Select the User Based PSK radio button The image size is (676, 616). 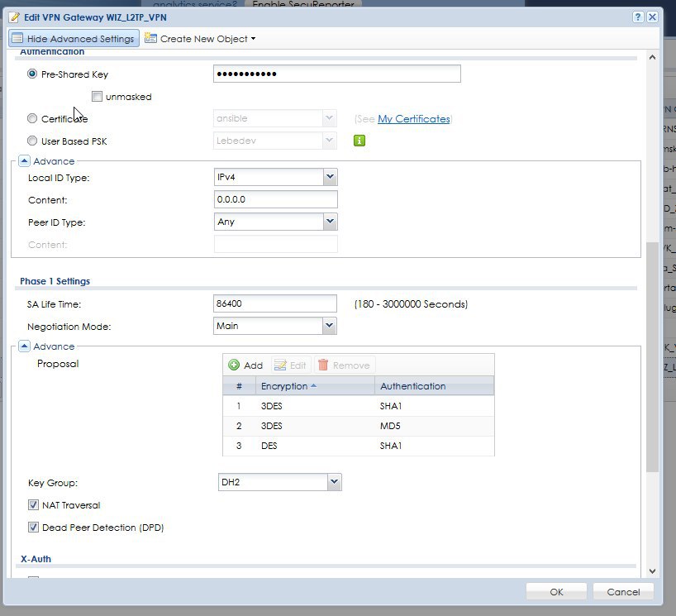[x=32, y=141]
